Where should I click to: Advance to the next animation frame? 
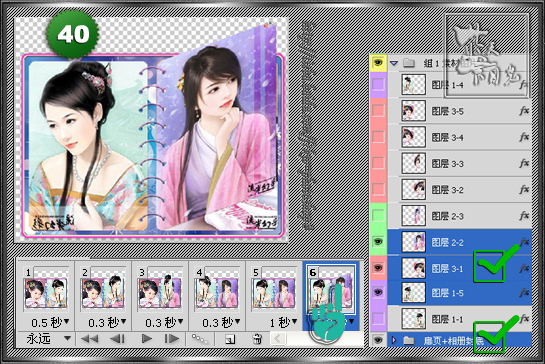point(172,338)
